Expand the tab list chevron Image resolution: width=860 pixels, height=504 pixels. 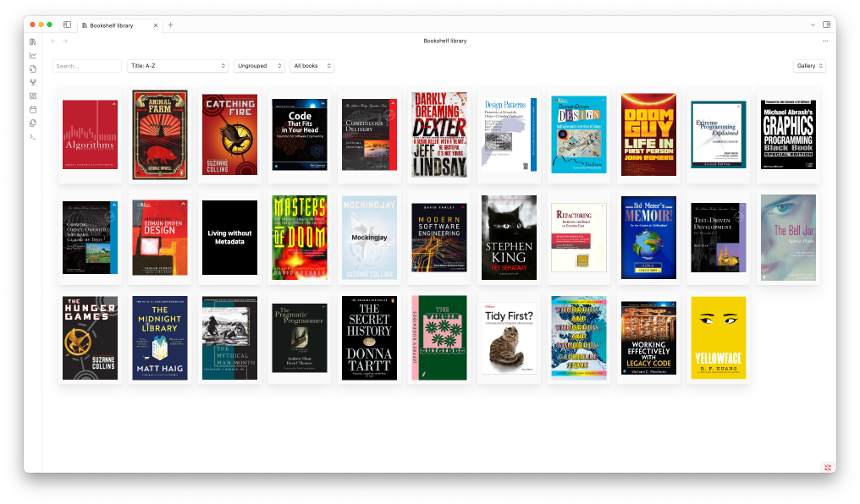813,25
